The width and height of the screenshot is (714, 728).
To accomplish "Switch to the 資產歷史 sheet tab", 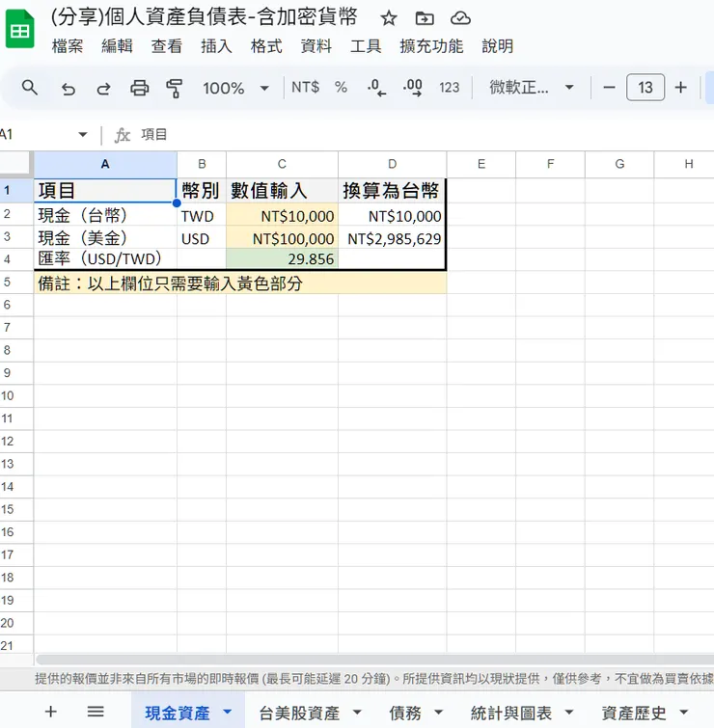I will (634, 713).
